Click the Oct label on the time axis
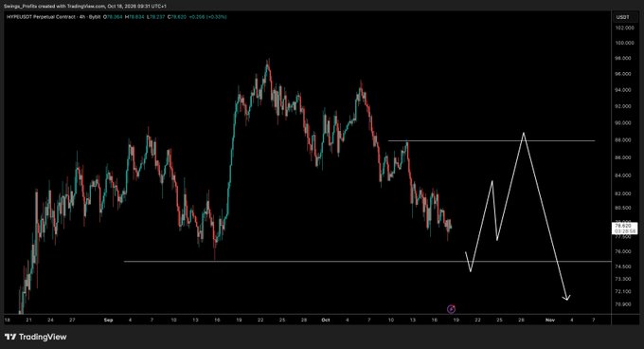The width and height of the screenshot is (644, 349). pos(326,320)
